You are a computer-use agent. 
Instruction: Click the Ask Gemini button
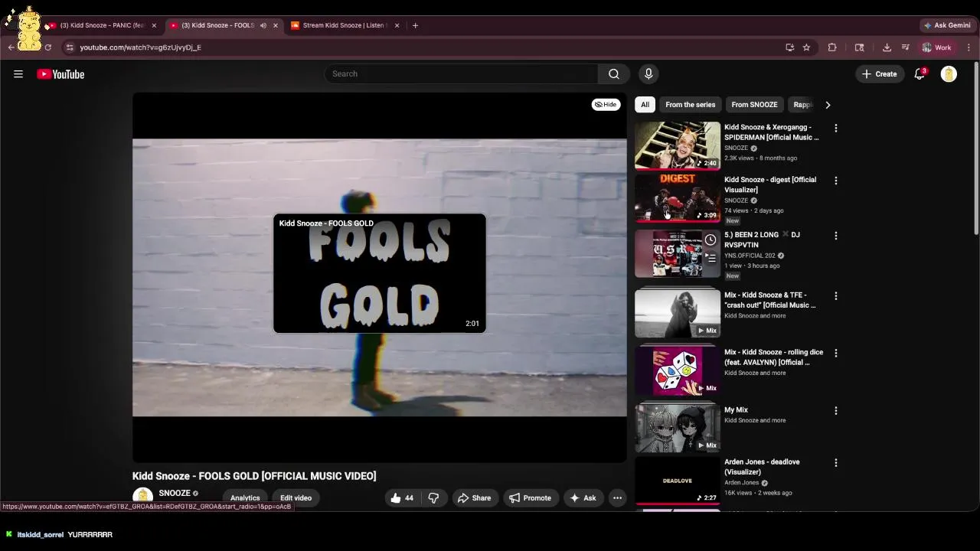947,25
